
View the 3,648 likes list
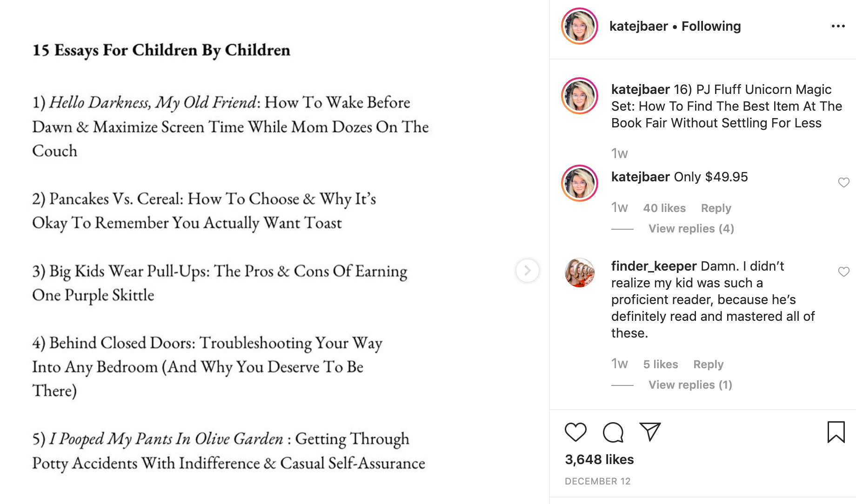[x=599, y=459]
